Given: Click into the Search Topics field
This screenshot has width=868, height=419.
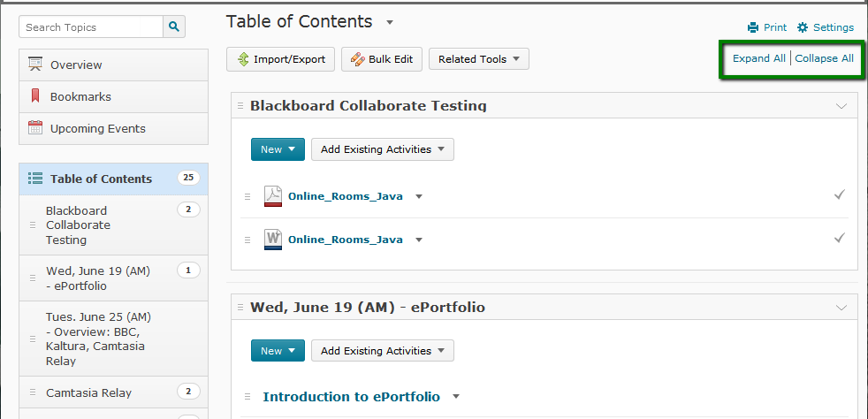Looking at the screenshot, I should click(x=91, y=27).
